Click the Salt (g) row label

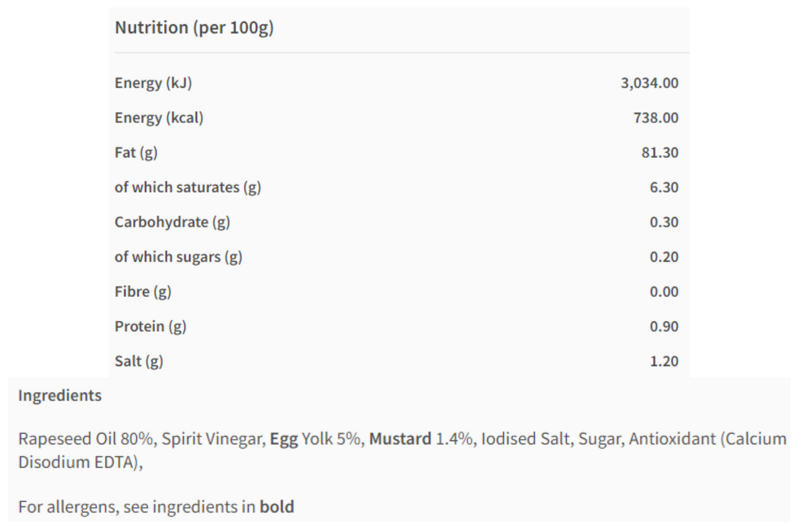139,362
